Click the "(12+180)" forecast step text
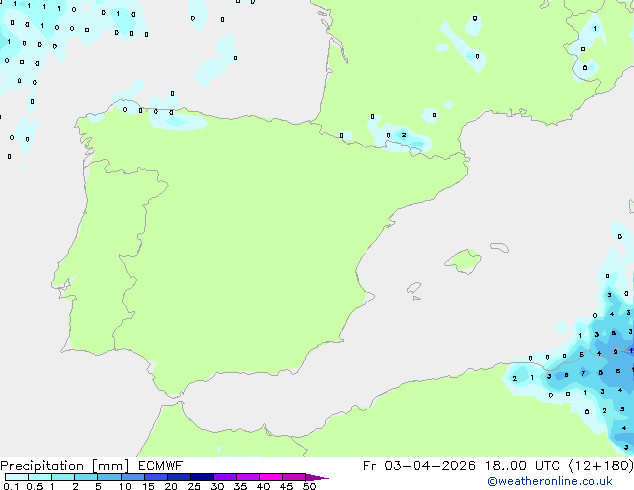 (x=601, y=466)
